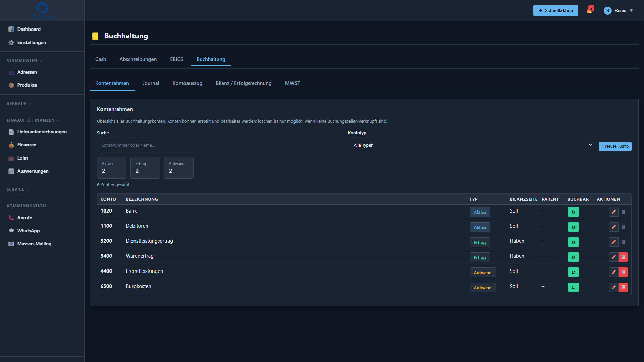Viewport: 644px width, 362px height.
Task: Expand the SERVICE sidebar section
Action: (18, 189)
